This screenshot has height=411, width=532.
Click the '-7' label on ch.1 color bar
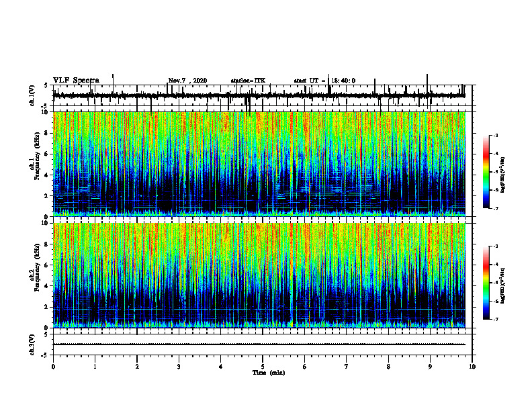(x=496, y=208)
